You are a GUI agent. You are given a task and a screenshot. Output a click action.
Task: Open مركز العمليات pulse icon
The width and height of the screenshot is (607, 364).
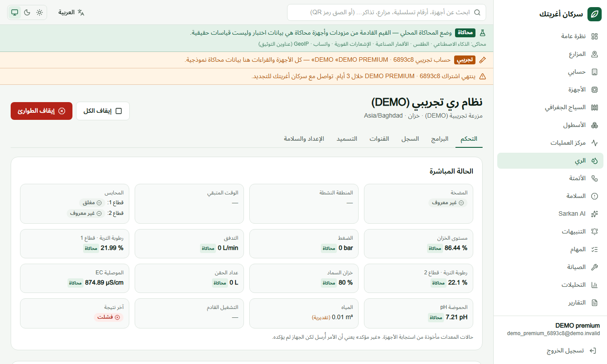click(x=595, y=143)
